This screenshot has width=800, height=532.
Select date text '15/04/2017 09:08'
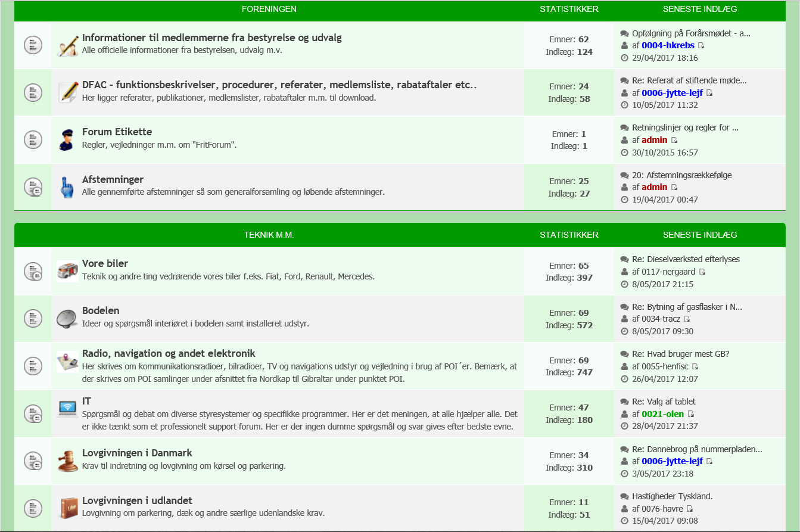[x=665, y=521]
